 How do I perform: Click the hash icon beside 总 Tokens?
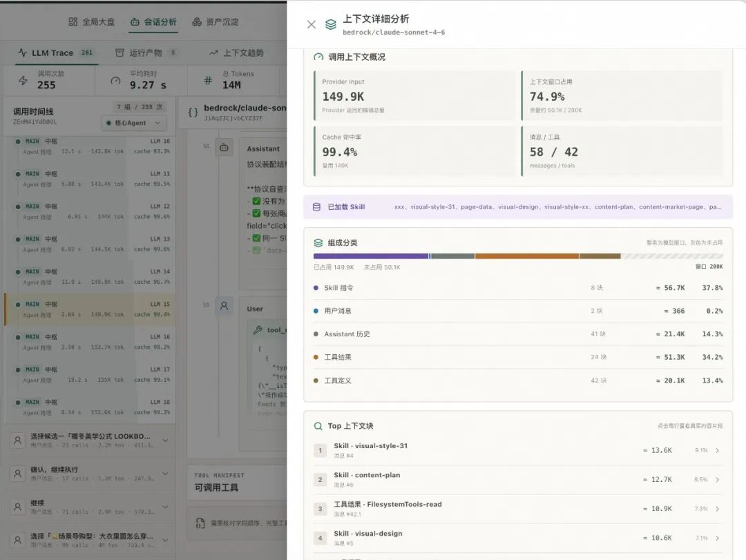208,80
